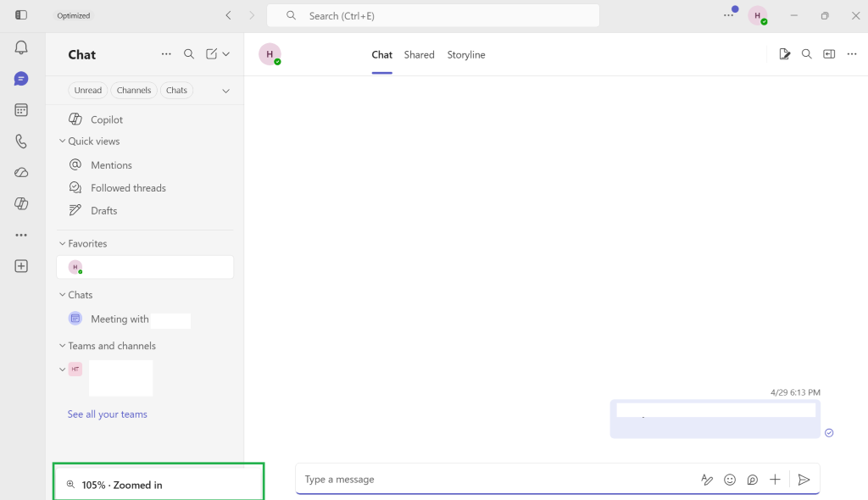Open the Loop components icon
868x500 pixels.
tap(753, 480)
